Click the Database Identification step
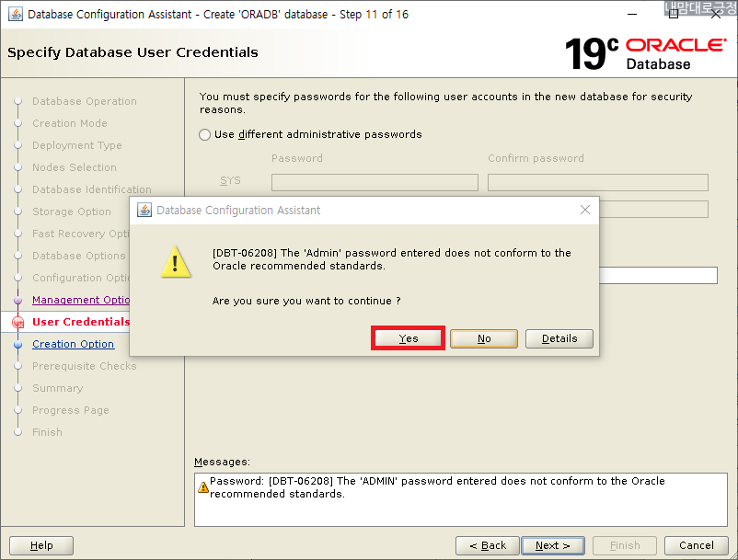The image size is (738, 560). pos(92,189)
